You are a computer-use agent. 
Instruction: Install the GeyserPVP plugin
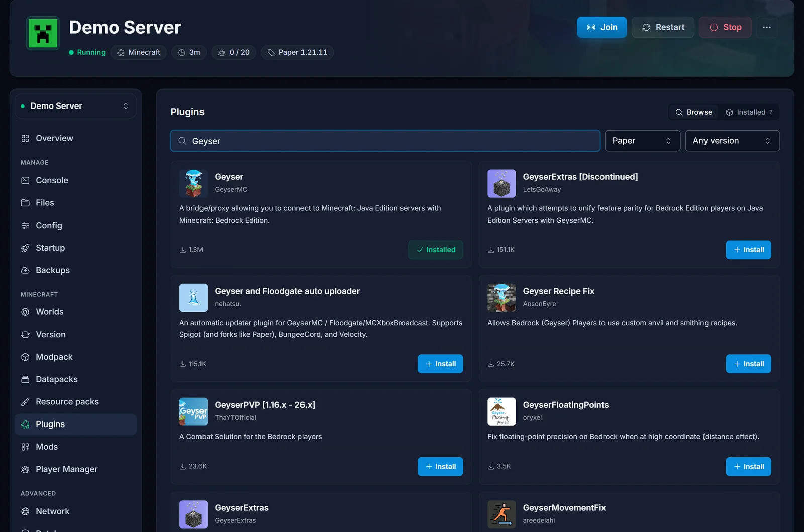point(440,467)
